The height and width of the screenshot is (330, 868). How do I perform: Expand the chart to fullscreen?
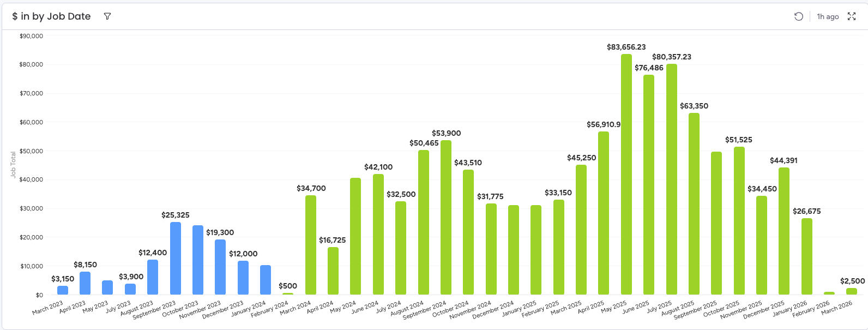(851, 16)
